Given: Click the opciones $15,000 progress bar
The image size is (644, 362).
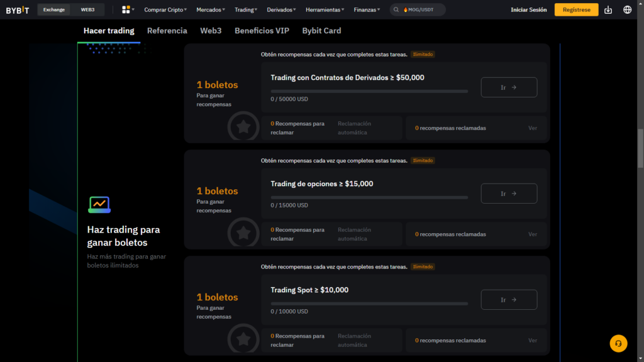Looking at the screenshot, I should tap(369, 197).
